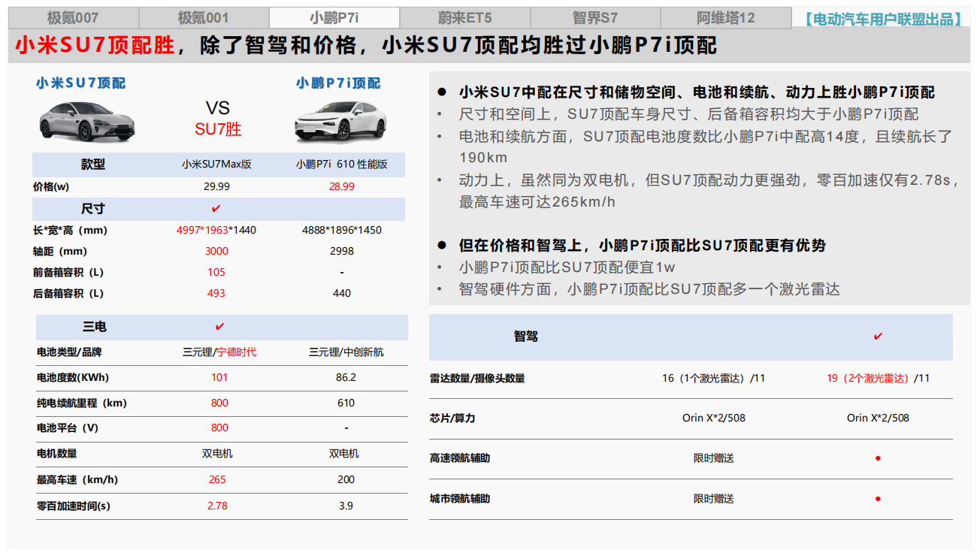Select dimensions 4888*1896*1450
980x559 pixels.
[x=342, y=230]
